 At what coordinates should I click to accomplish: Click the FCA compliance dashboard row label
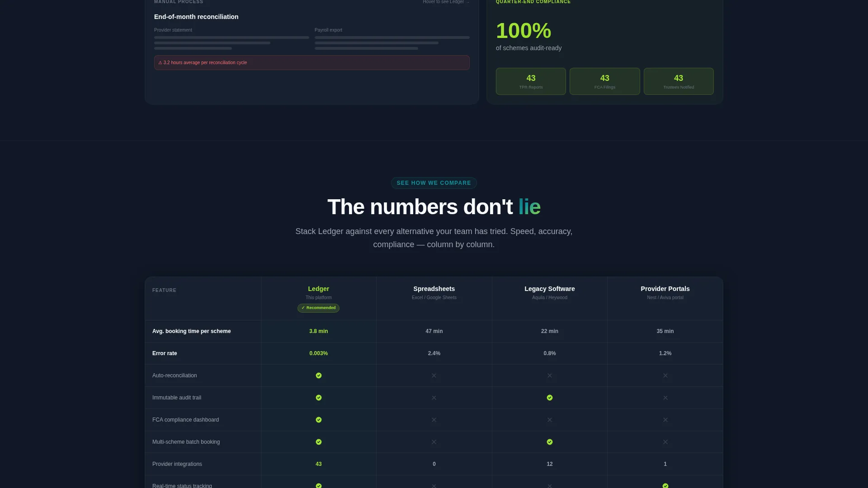185,420
